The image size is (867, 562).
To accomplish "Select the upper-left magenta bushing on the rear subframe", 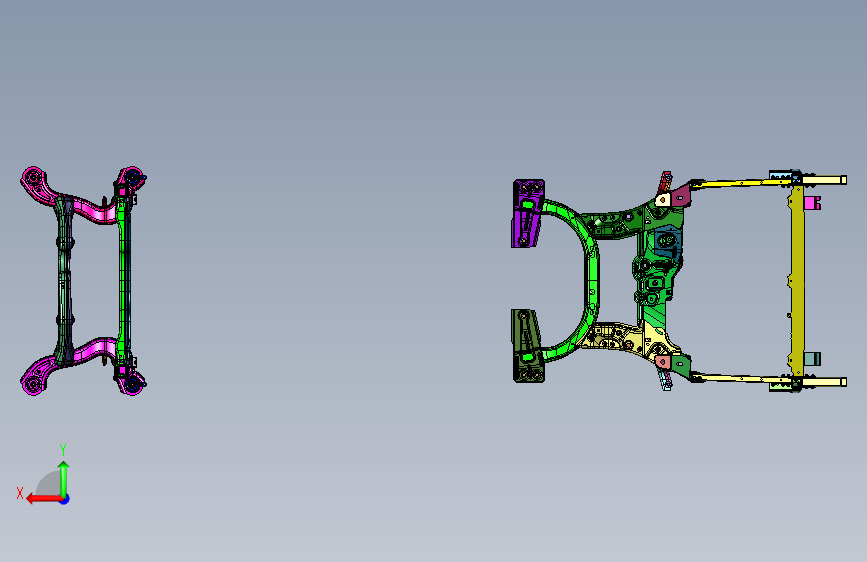I will [33, 178].
